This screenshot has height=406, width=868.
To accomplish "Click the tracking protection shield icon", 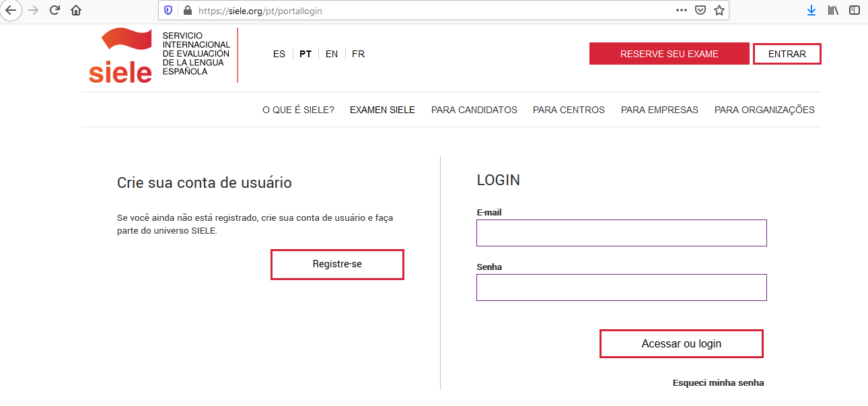I will pos(169,11).
